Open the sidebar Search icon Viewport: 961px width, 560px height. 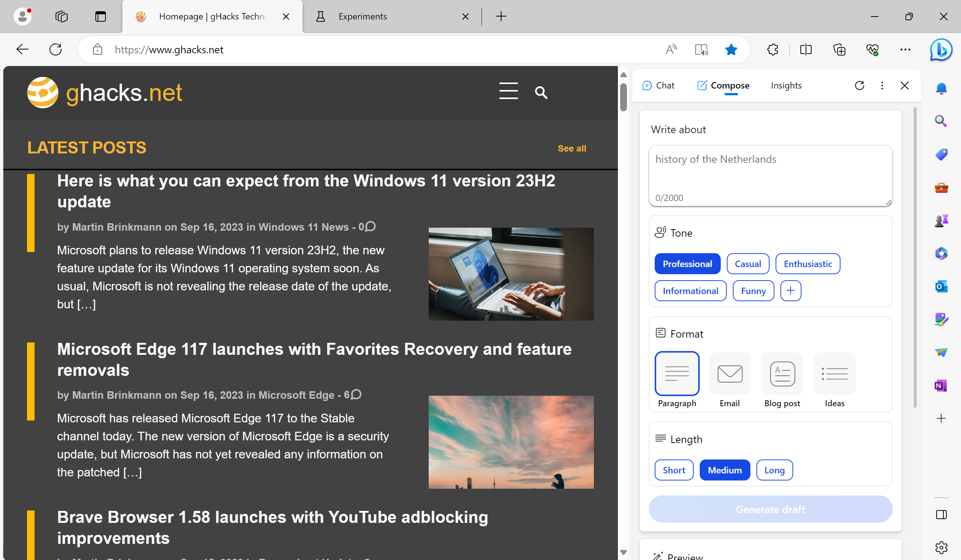click(941, 122)
